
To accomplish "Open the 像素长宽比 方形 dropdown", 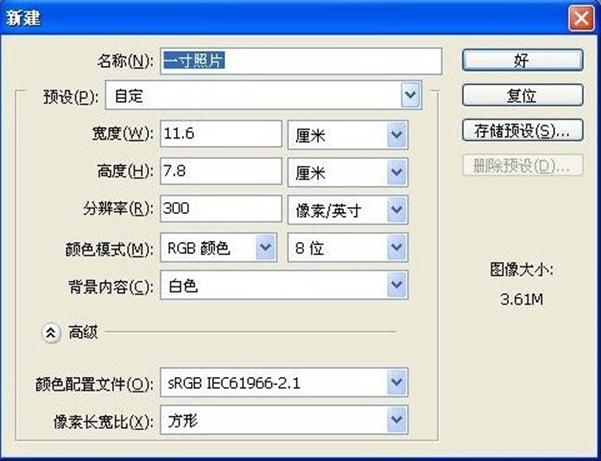I will pyautogui.click(x=284, y=420).
